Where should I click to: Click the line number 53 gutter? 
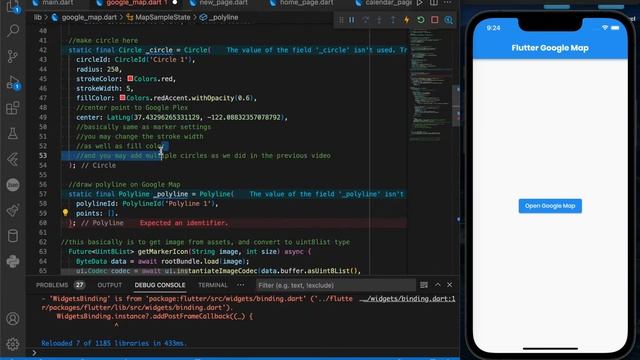tap(43, 156)
